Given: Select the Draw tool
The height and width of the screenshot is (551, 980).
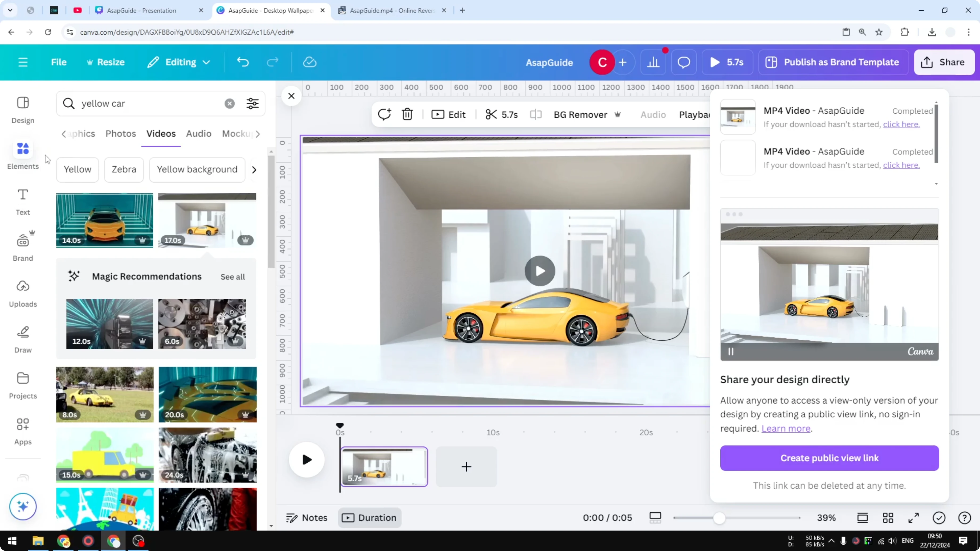Looking at the screenshot, I should (22, 338).
